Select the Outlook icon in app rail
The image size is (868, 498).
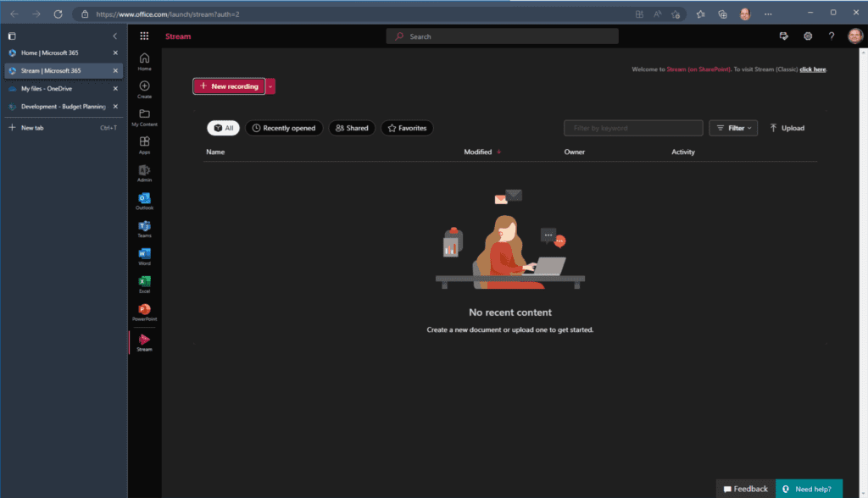(144, 200)
